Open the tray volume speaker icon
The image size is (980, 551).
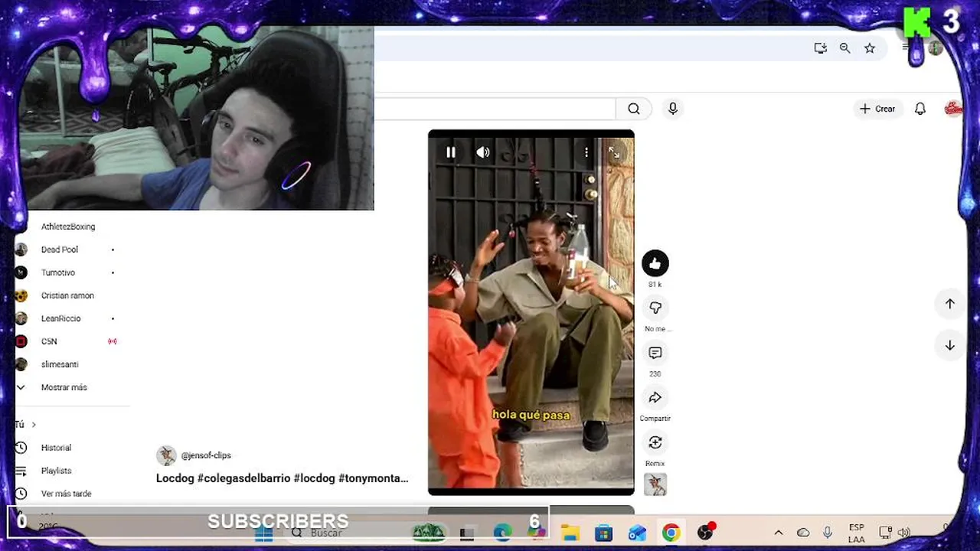(x=903, y=533)
